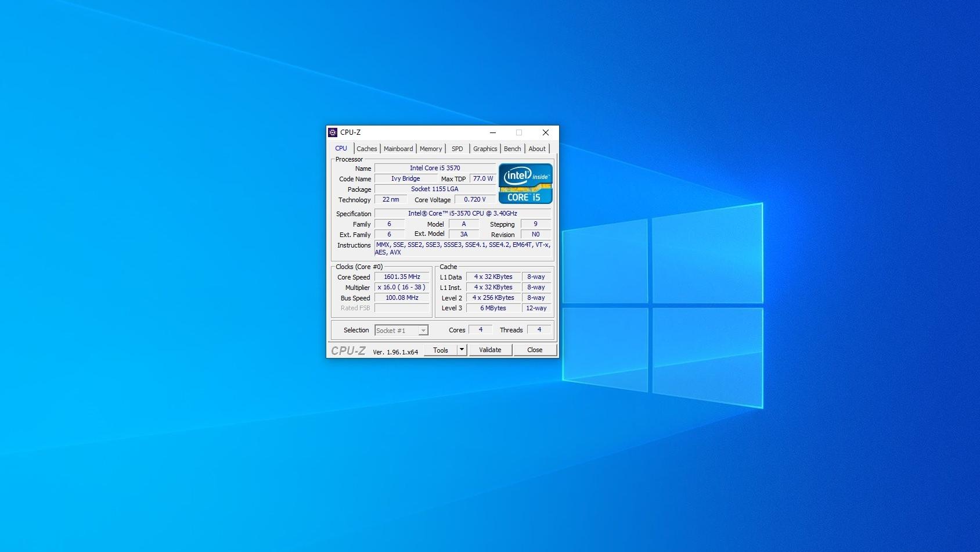Show the About tab
The image size is (980, 552).
coord(536,149)
